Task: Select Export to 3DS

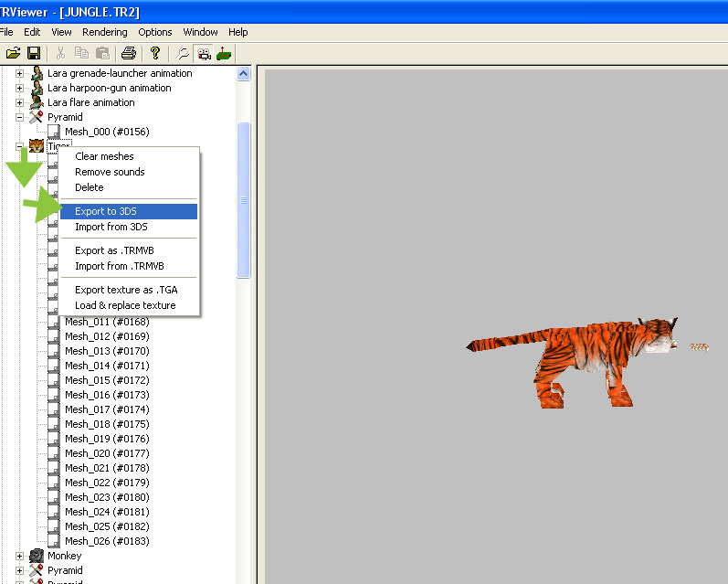Action: click(129, 211)
